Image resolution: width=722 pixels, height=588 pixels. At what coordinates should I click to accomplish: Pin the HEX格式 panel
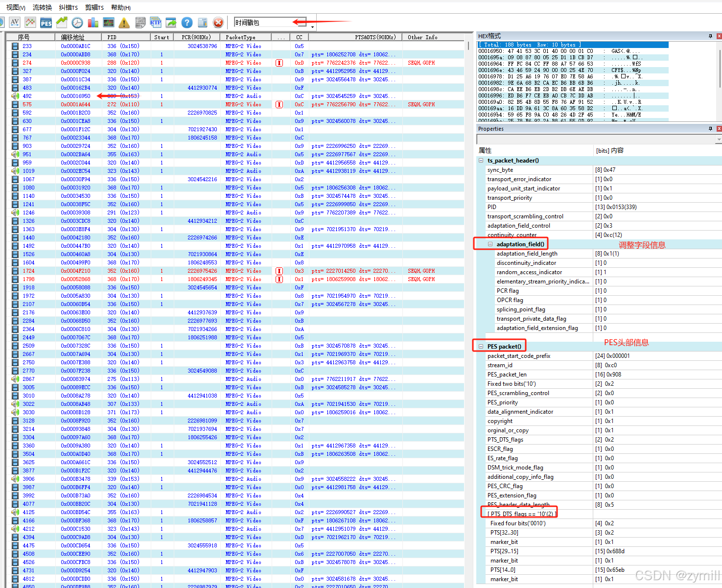[x=710, y=36]
